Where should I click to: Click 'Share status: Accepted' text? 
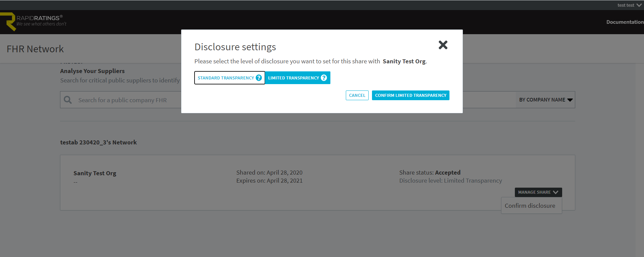pos(430,173)
